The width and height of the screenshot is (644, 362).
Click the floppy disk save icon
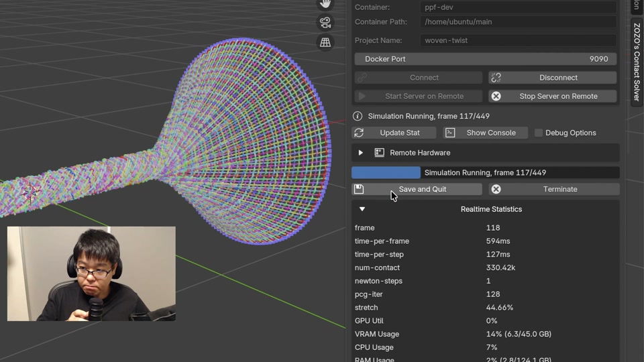click(359, 189)
